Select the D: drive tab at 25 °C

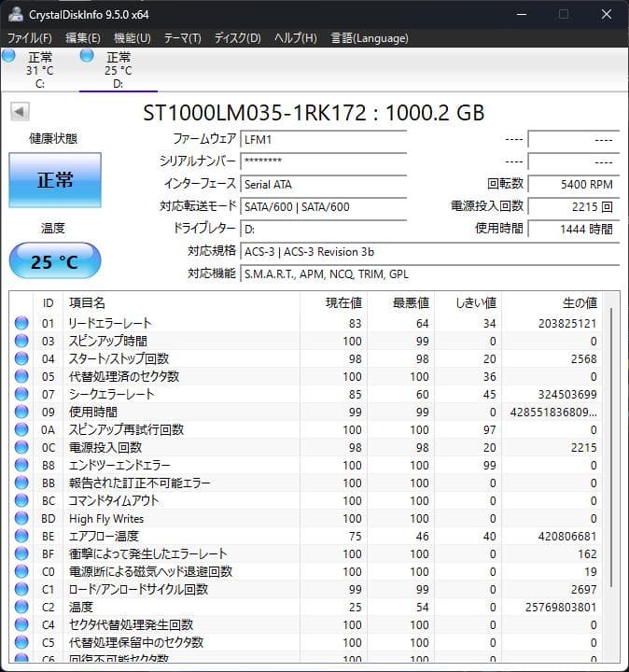click(x=119, y=70)
